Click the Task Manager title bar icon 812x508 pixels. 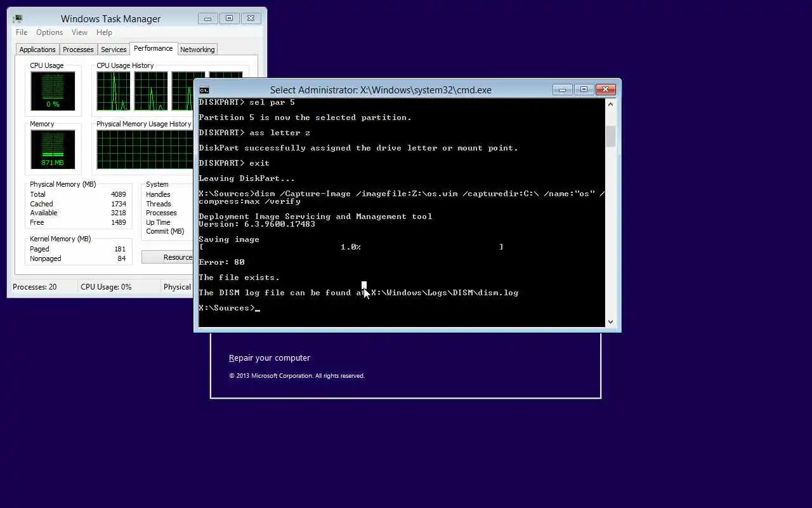point(18,19)
